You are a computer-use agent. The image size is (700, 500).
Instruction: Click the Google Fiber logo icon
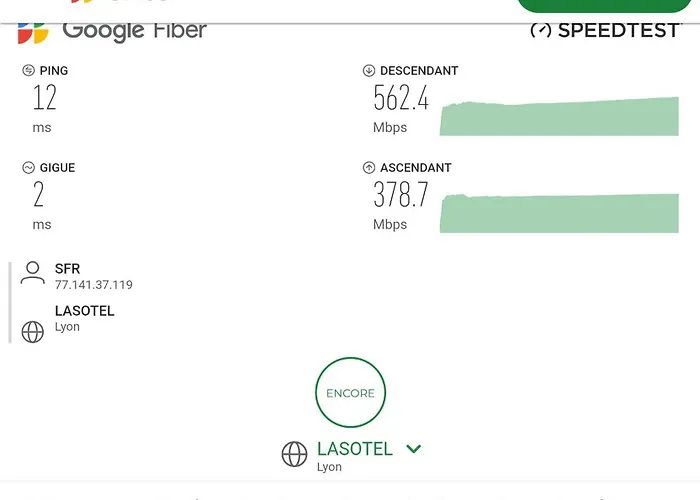[x=33, y=31]
